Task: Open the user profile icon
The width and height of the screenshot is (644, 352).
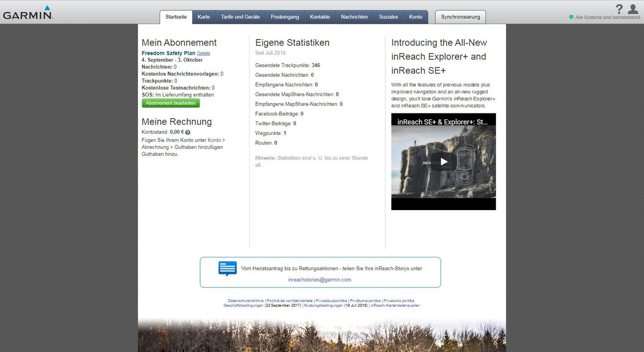Action: [x=633, y=9]
